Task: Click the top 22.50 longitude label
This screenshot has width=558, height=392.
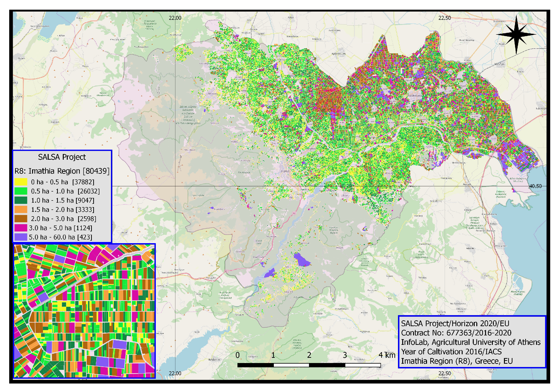Action: pos(445,18)
